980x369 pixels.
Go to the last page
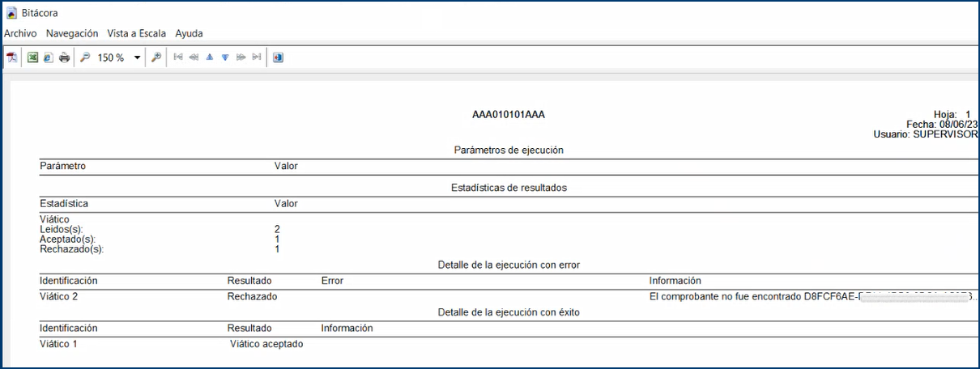[x=257, y=57]
